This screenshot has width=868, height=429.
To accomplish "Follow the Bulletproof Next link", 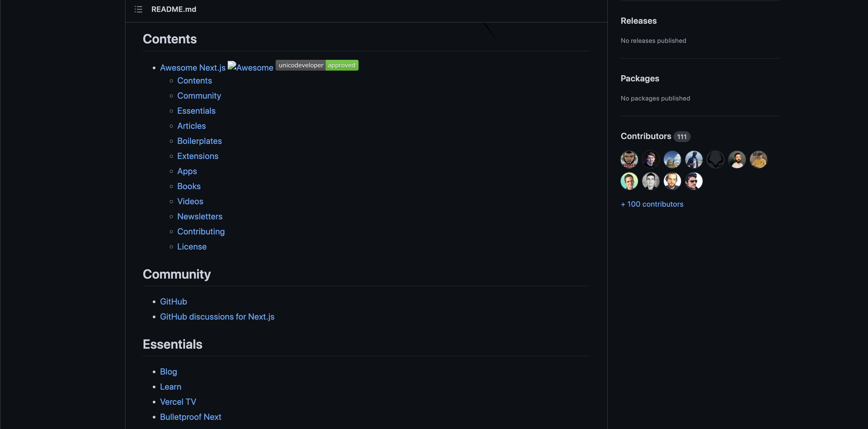I will pos(190,417).
